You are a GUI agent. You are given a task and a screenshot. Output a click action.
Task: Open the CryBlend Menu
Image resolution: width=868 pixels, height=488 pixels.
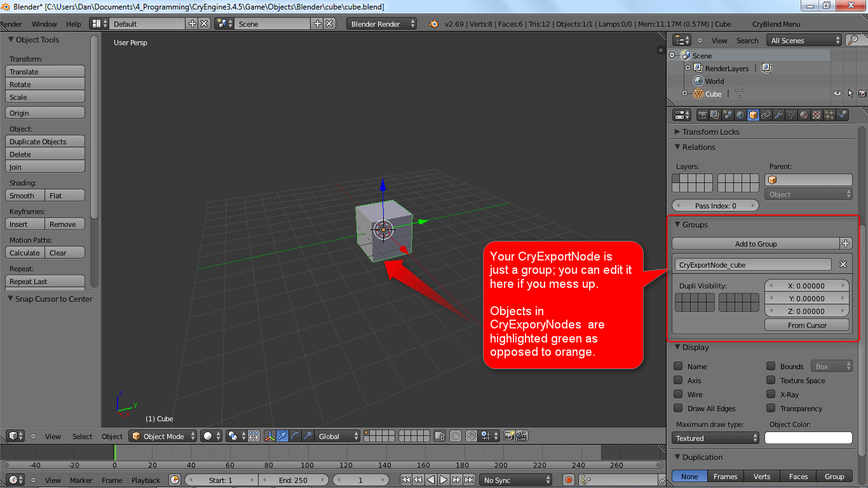click(776, 24)
